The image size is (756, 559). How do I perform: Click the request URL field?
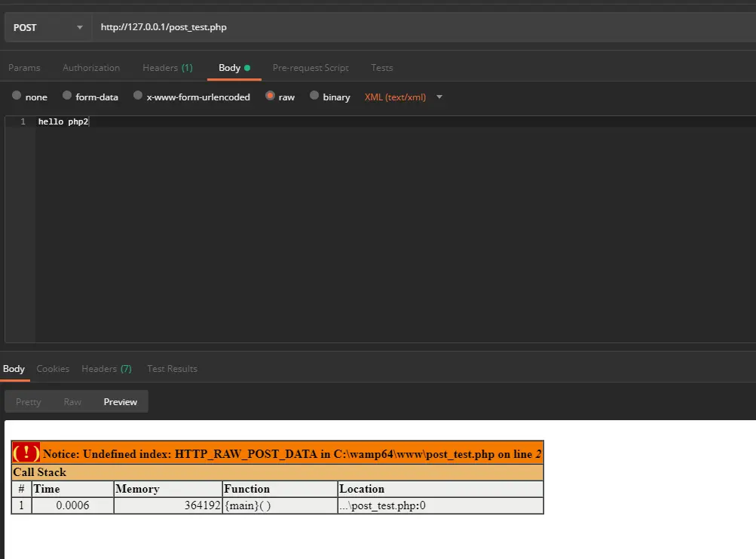point(424,27)
